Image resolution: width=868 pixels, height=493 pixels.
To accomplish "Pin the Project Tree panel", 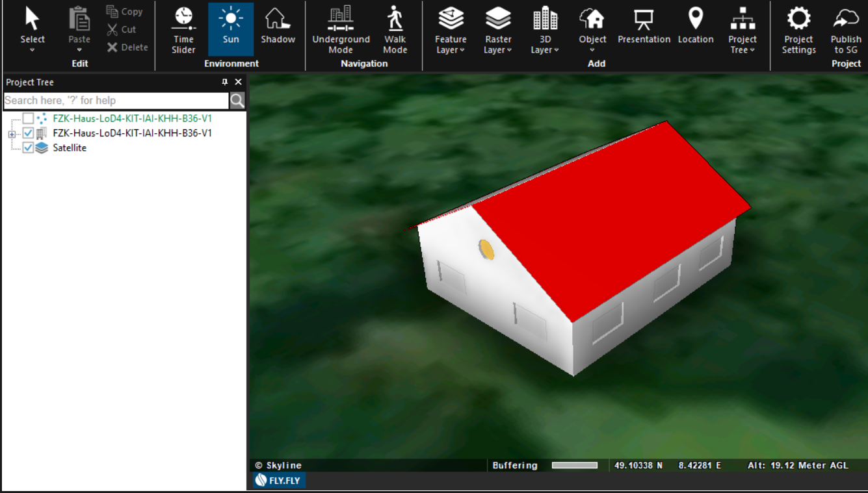I will coord(225,82).
